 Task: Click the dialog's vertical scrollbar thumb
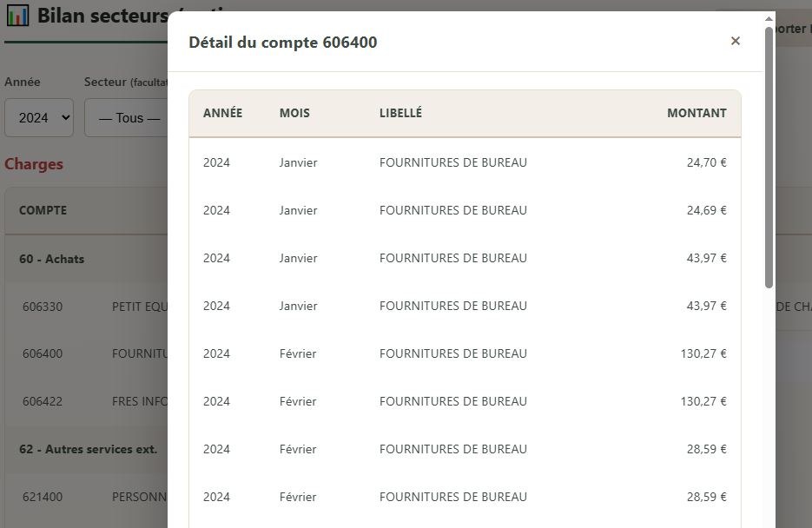769,156
